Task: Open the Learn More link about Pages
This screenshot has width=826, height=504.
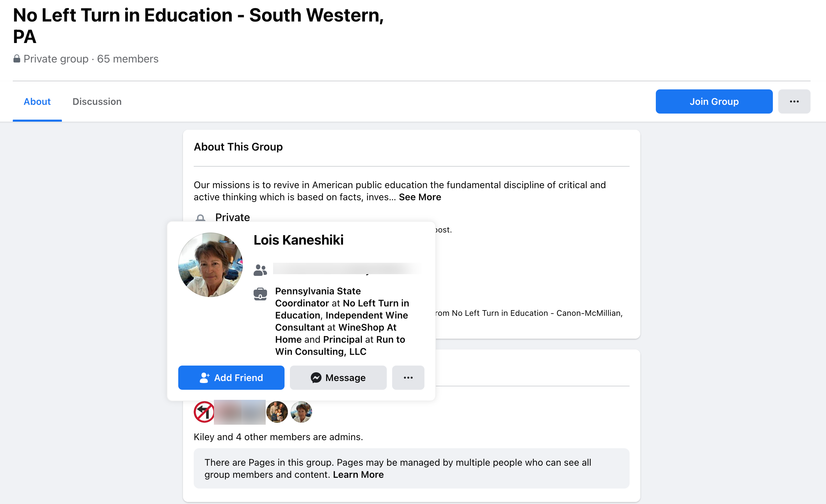Action: coord(358,475)
